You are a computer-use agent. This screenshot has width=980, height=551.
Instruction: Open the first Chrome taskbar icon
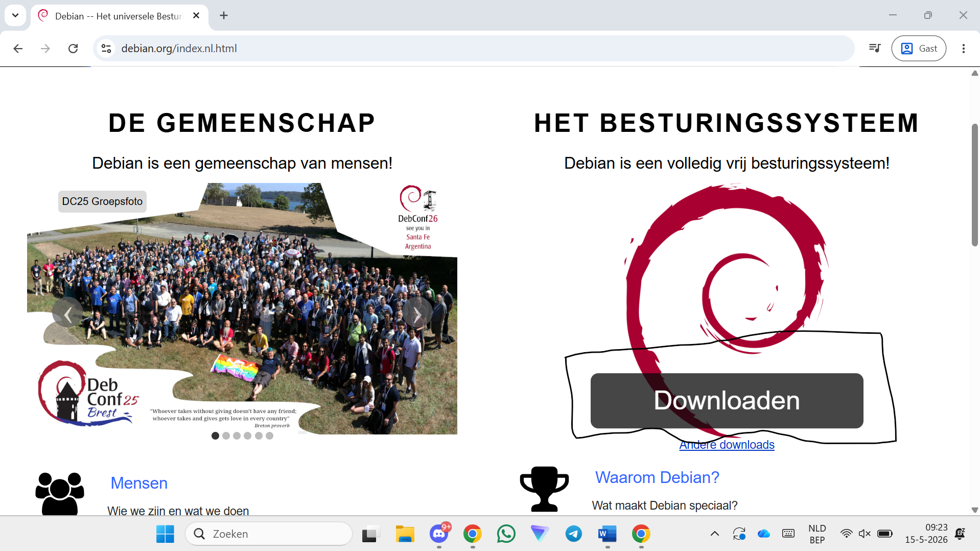click(473, 534)
